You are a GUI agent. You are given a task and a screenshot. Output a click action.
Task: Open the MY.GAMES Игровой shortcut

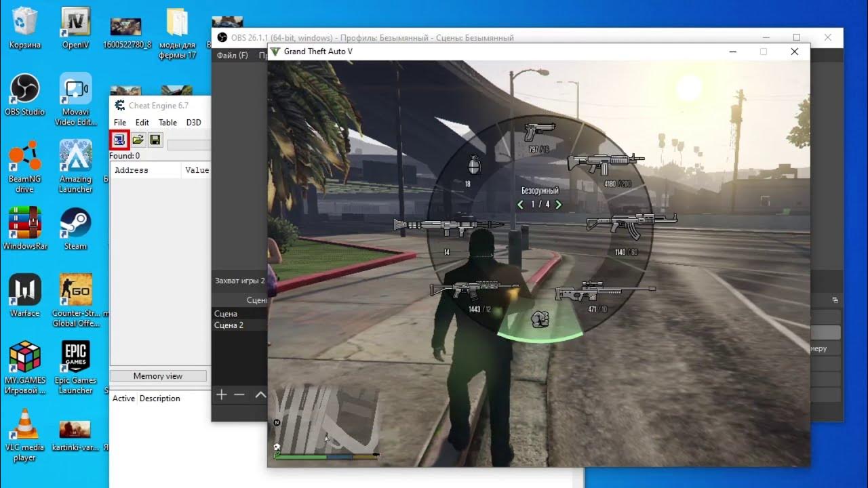tap(25, 368)
